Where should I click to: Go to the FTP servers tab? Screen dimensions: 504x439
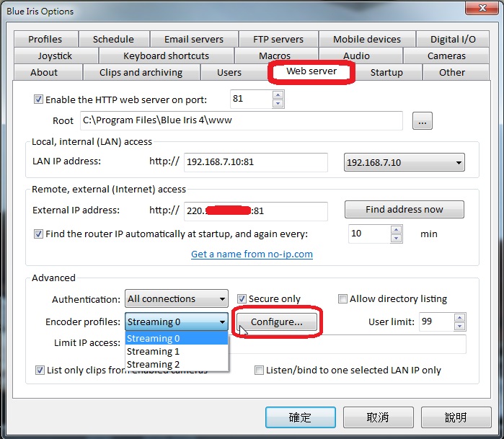click(x=278, y=39)
